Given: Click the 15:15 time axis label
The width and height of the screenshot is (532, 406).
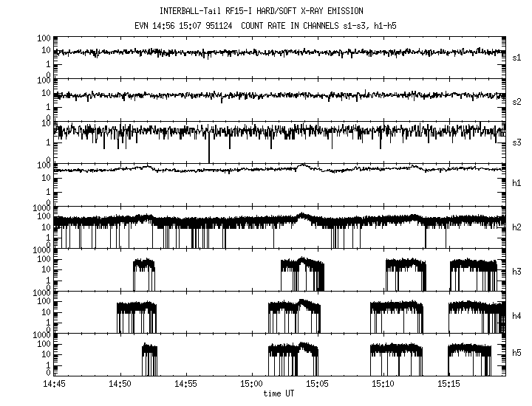Looking at the screenshot, I should pos(449,384).
